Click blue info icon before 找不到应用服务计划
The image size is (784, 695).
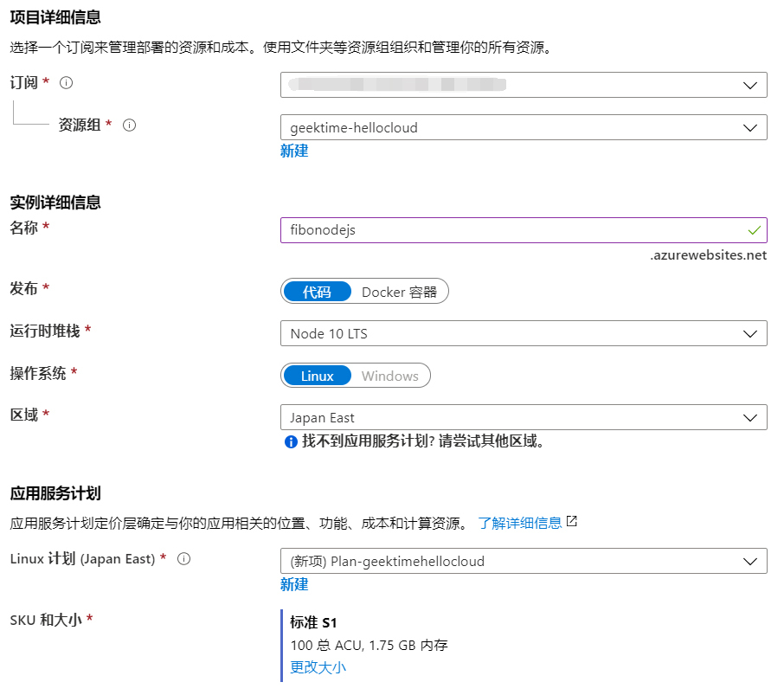[291, 442]
